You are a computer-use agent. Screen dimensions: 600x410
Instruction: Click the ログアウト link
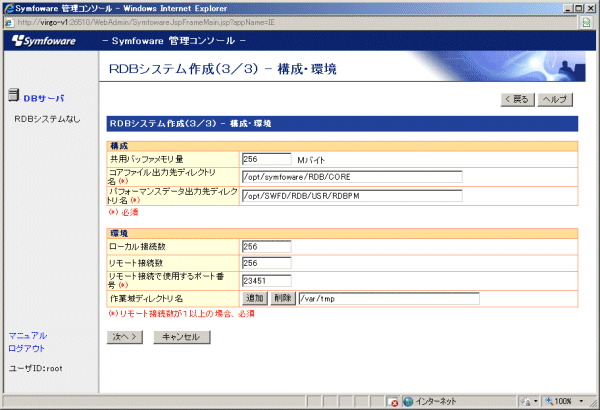(26, 348)
